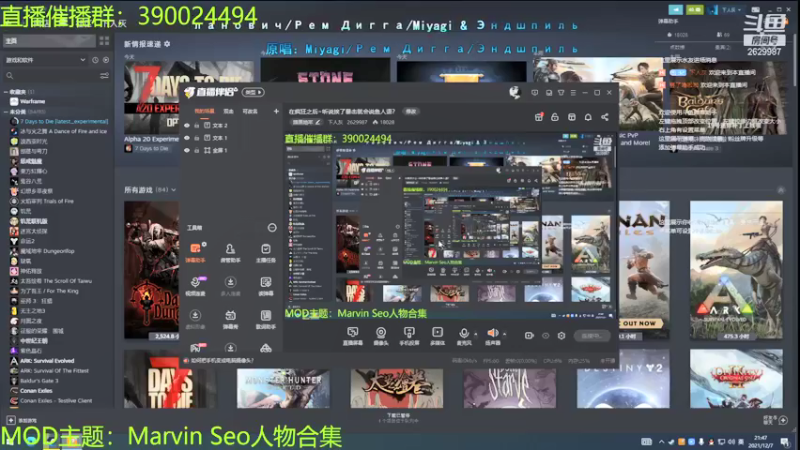Click the record camera icon beside the speaker
Image resolution: width=800 pixels, height=450 pixels.
click(x=529, y=336)
